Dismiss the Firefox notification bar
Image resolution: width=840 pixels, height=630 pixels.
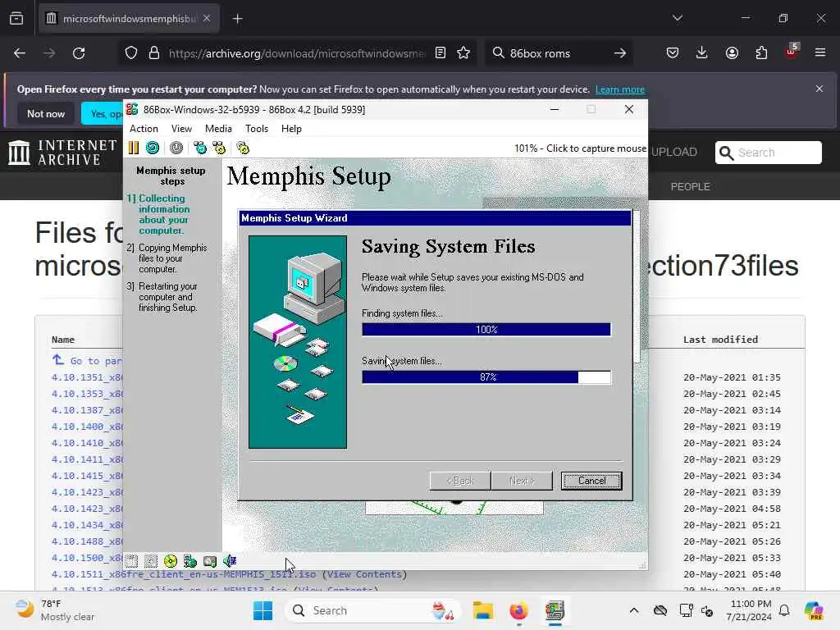tap(819, 89)
